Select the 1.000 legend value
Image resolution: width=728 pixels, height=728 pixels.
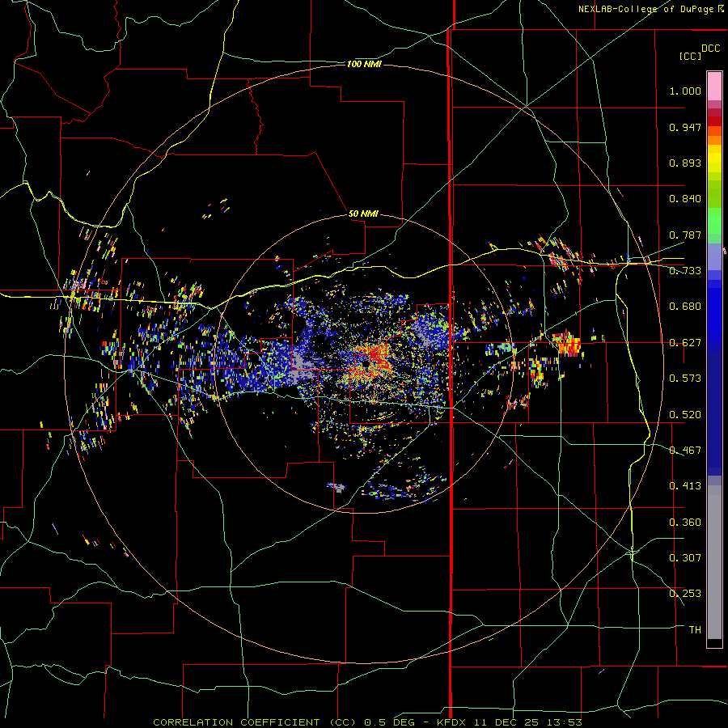click(685, 91)
